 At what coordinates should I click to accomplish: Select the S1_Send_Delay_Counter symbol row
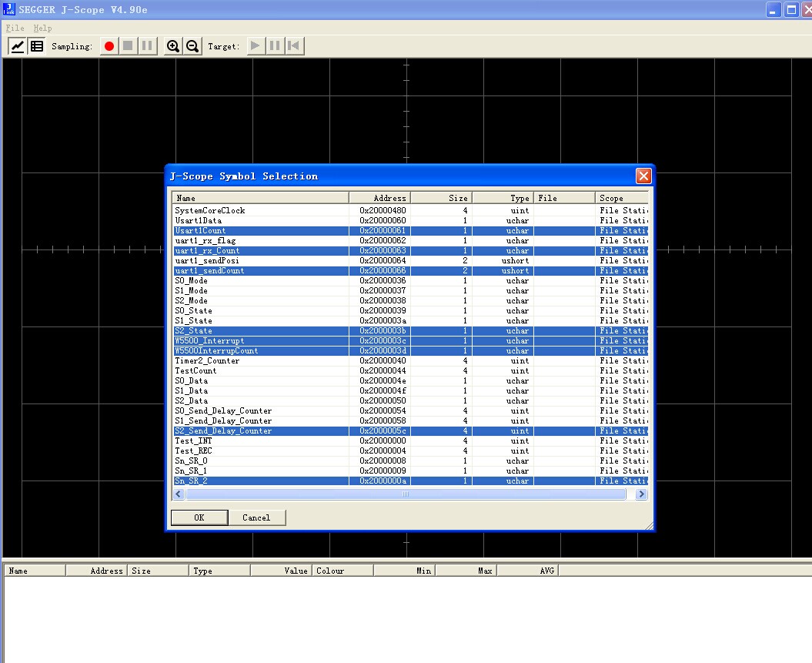pos(410,420)
